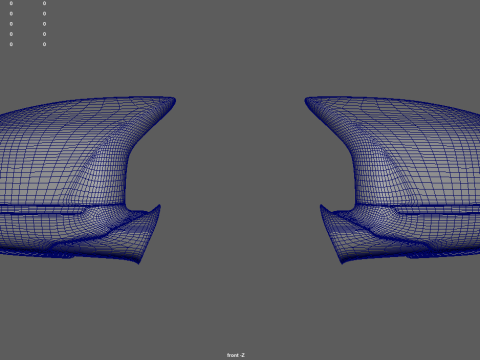Viewport: 480px width, 360px height.
Task: Click the "front -Z" camera view label
Action: click(x=236, y=355)
